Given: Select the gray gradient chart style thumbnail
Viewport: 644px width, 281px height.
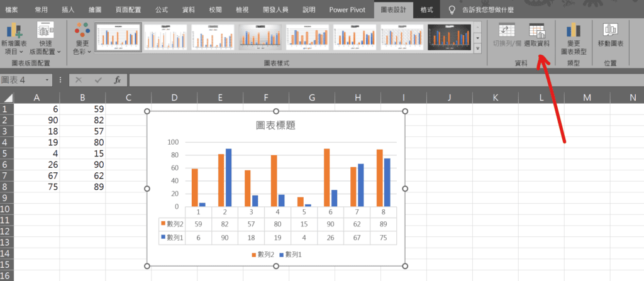Looking at the screenshot, I should pyautogui.click(x=260, y=37).
